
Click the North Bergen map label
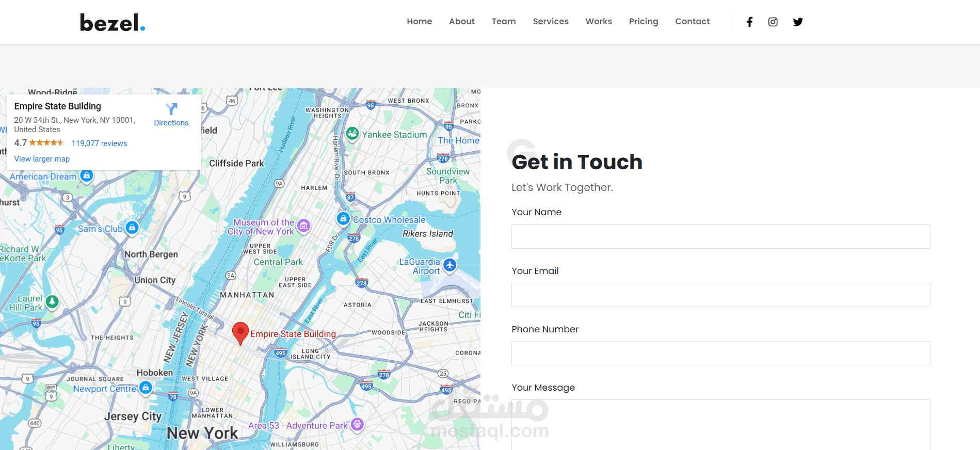[151, 254]
